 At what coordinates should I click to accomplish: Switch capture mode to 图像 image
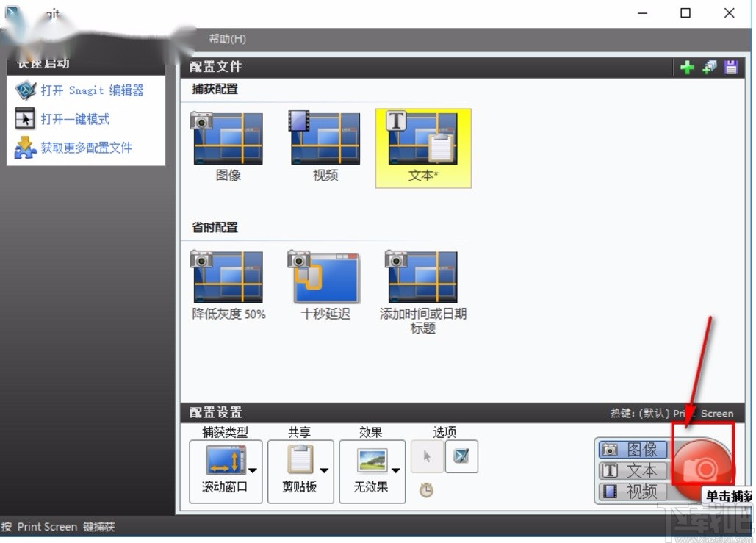[633, 450]
